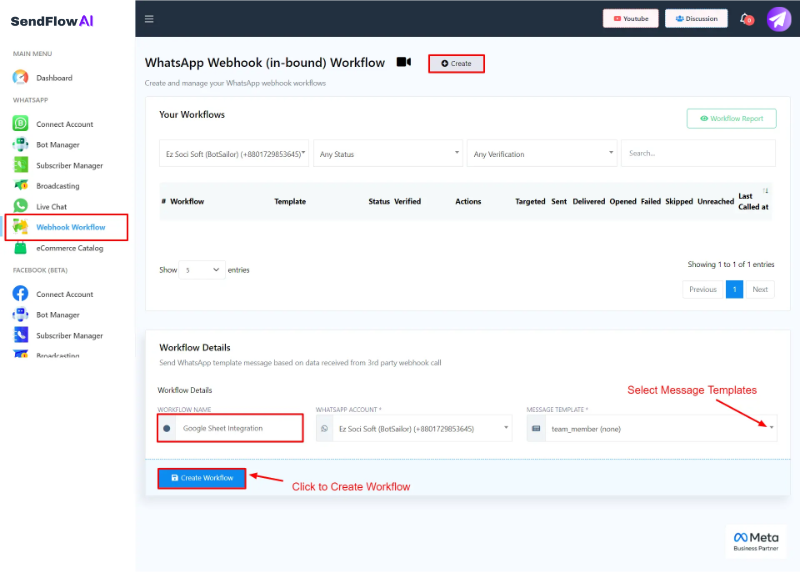Click WhatsApp Connect Account icon
Viewport: 800px width, 572px height.
coord(20,123)
